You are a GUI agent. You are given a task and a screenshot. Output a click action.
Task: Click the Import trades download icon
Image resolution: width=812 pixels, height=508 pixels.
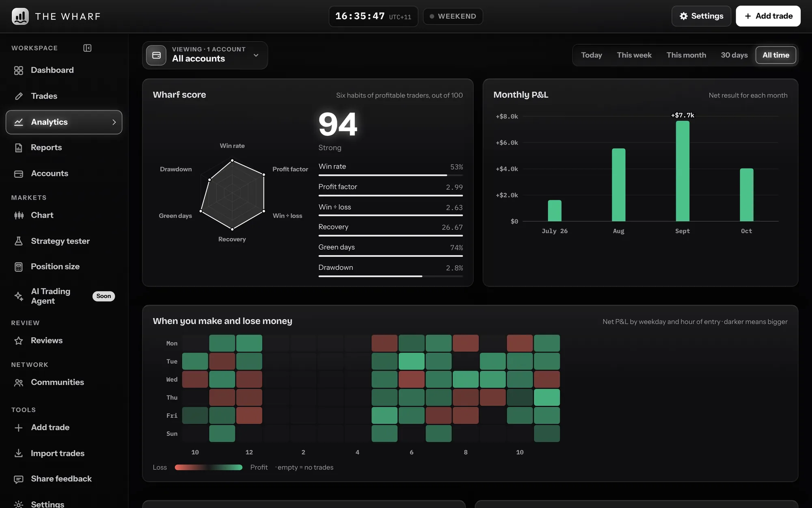click(19, 453)
